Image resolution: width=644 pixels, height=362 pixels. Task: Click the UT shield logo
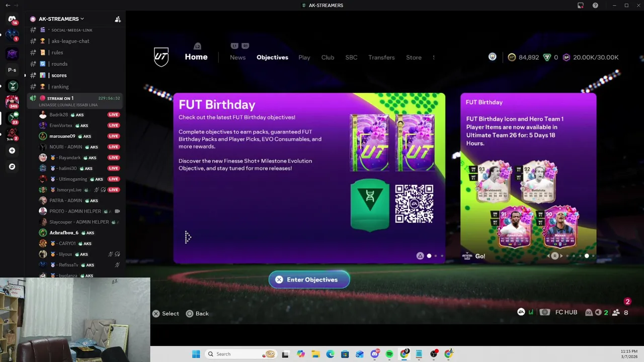click(x=161, y=57)
